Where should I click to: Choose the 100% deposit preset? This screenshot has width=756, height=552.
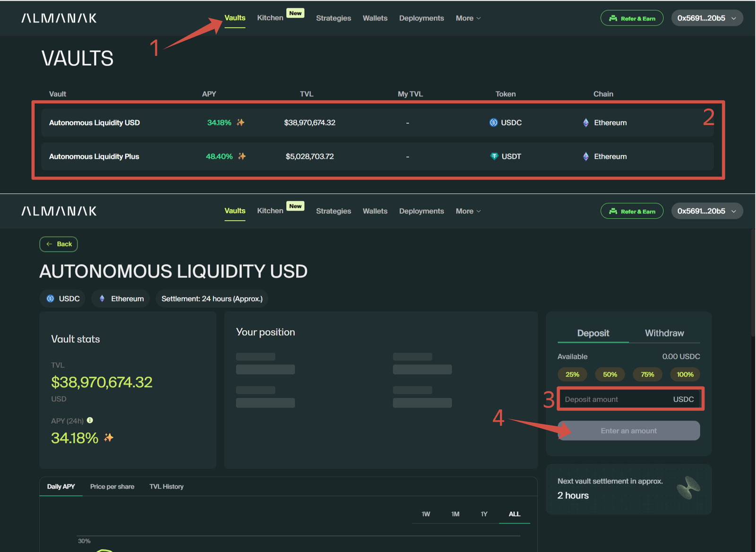pyautogui.click(x=685, y=374)
